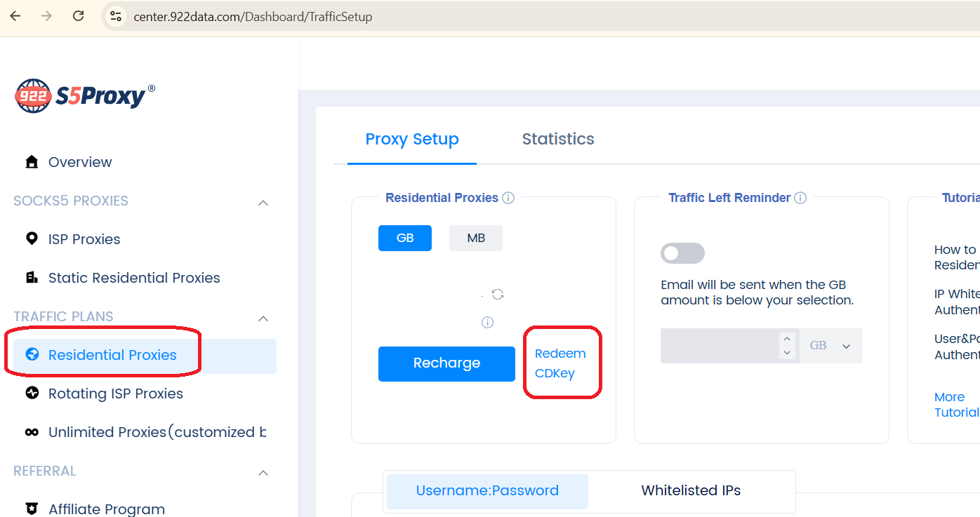The width and height of the screenshot is (980, 517).
Task: Click the Redeem CDKey link
Action: pos(560,363)
